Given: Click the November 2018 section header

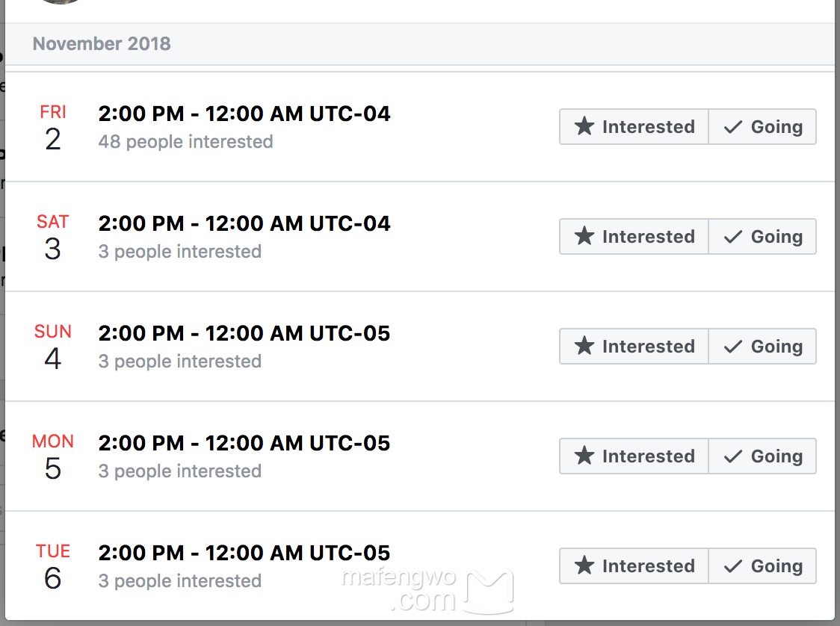Looking at the screenshot, I should [102, 44].
